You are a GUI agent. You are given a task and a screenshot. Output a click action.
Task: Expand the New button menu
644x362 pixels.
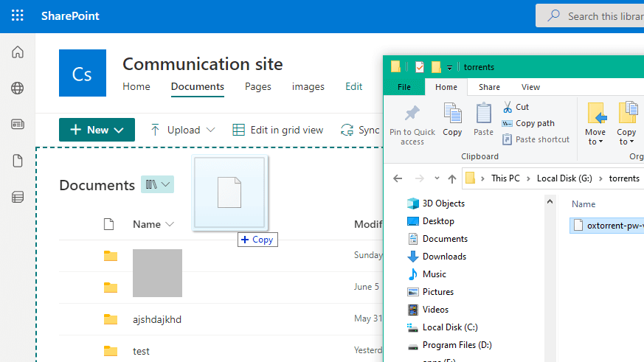[97, 130]
